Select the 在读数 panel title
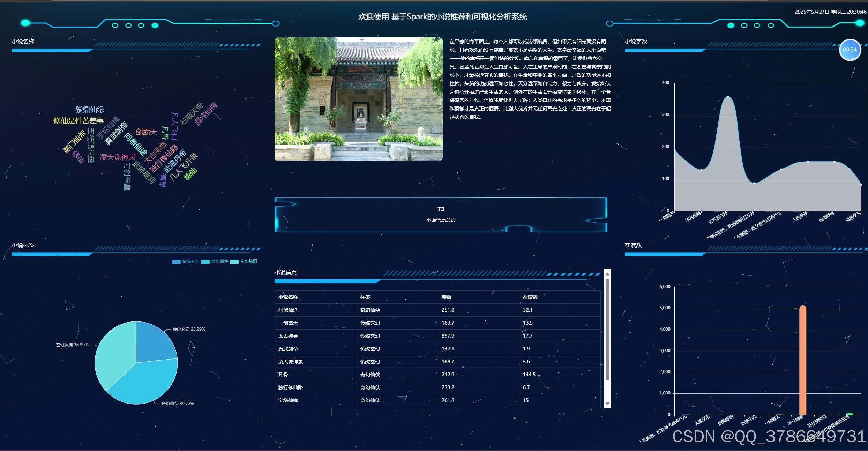Viewport: 868px width, 451px height. 633,245
